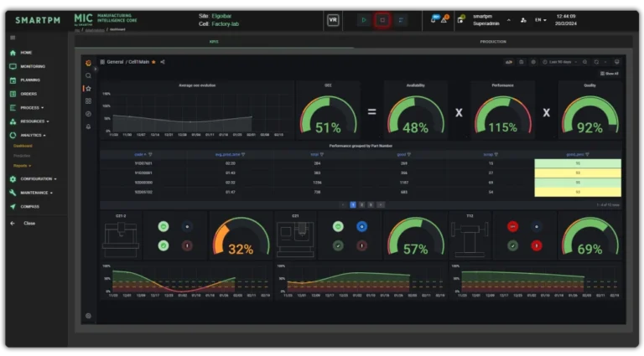Filter the scrap column
This screenshot has height=356, width=644.
tap(496, 155)
